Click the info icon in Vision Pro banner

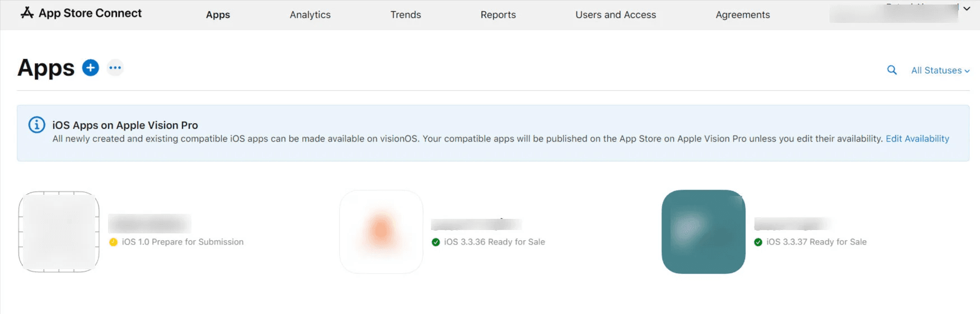click(x=37, y=125)
